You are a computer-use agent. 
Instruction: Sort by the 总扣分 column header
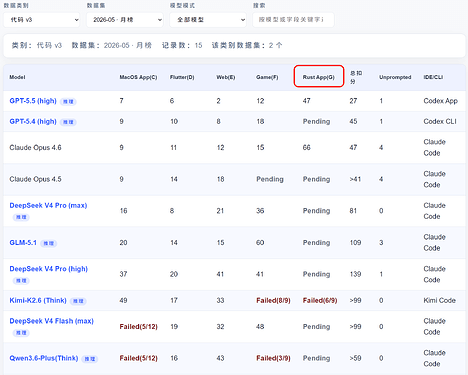(356, 77)
